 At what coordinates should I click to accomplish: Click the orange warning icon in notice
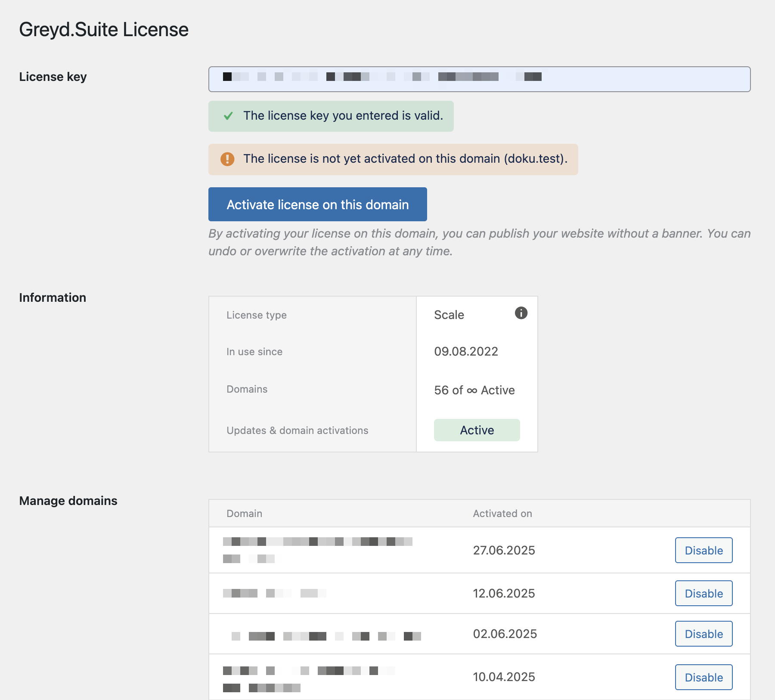pos(227,159)
